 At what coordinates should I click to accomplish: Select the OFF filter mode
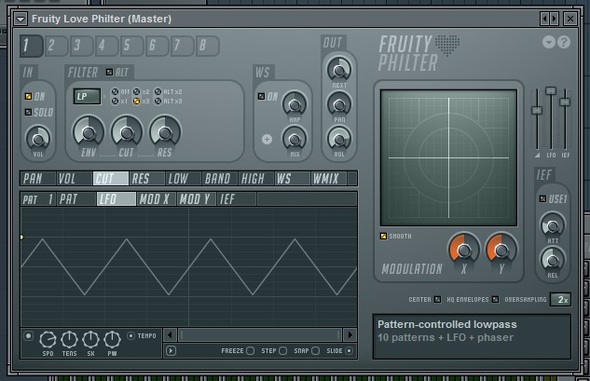[x=115, y=92]
